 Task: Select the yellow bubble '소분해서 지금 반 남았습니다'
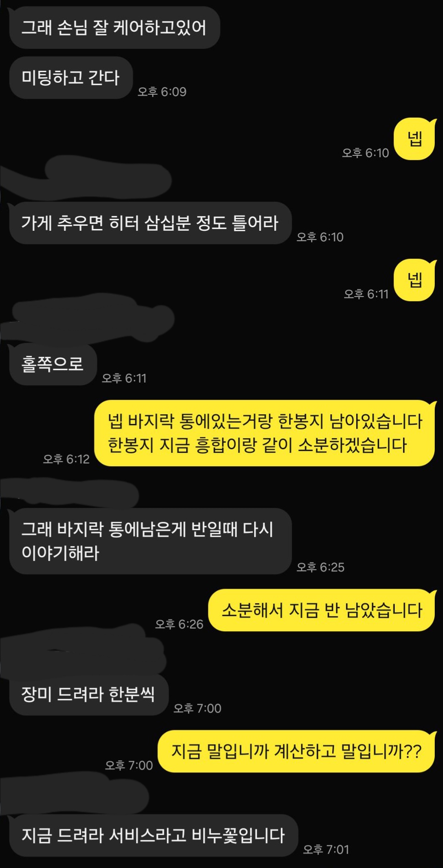[322, 610]
